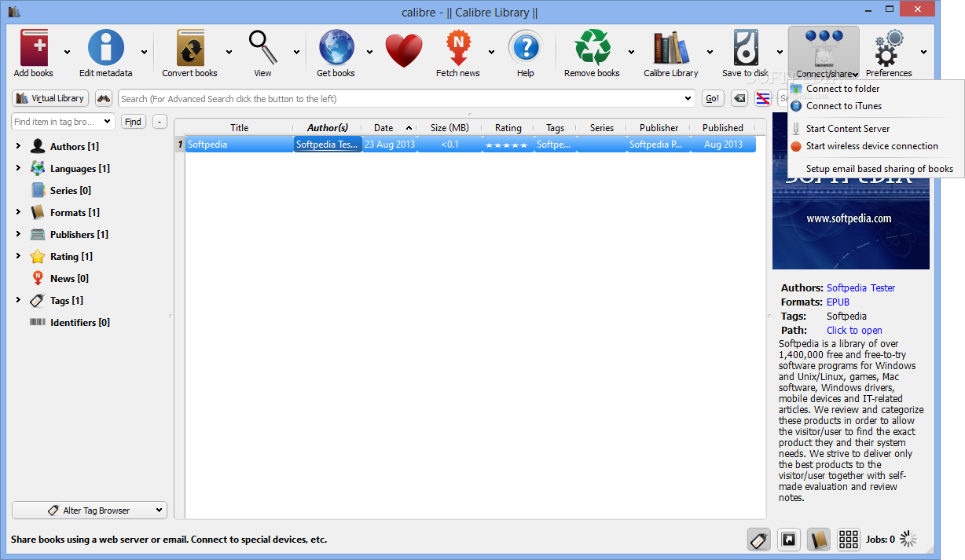Click the Go! search button

pyautogui.click(x=713, y=99)
